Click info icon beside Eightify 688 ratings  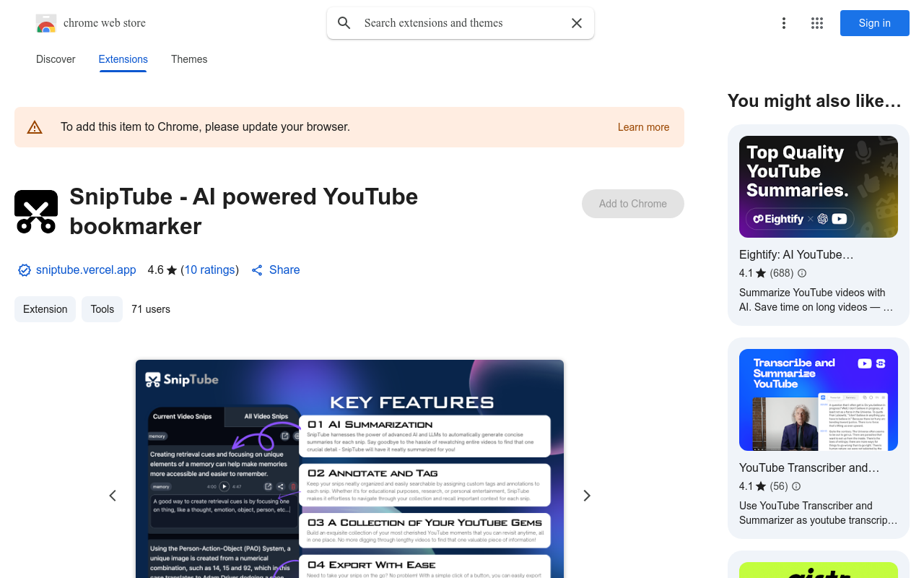pyautogui.click(x=802, y=273)
